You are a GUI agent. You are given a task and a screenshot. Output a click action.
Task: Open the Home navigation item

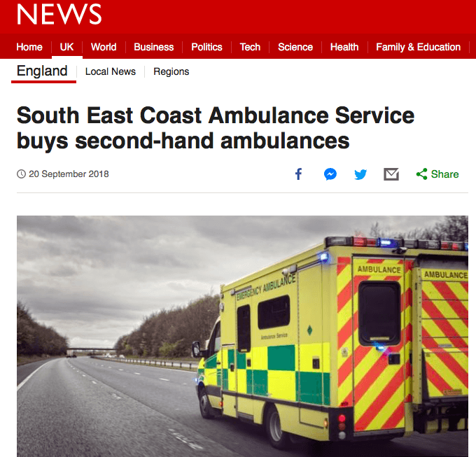click(x=29, y=47)
